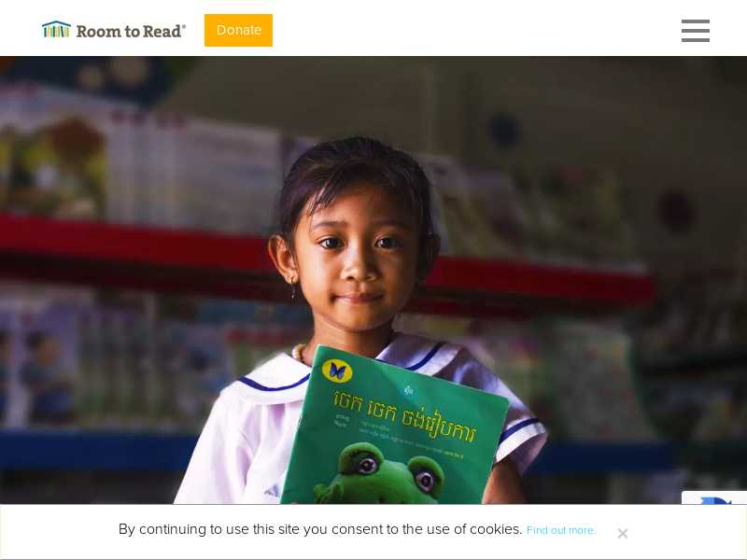This screenshot has height=560, width=747.
Task: Follow the "Find out more" cookies link
Action: pos(561,530)
